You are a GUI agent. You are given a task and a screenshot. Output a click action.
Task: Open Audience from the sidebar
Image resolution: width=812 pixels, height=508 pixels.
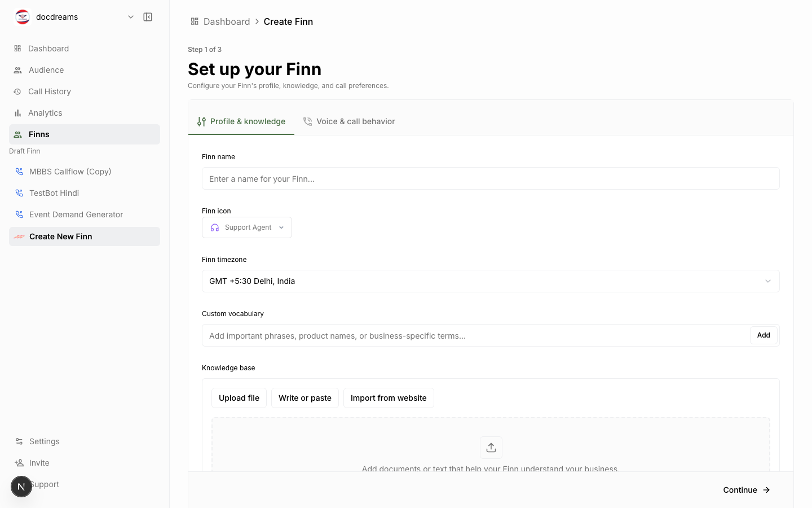(85, 70)
